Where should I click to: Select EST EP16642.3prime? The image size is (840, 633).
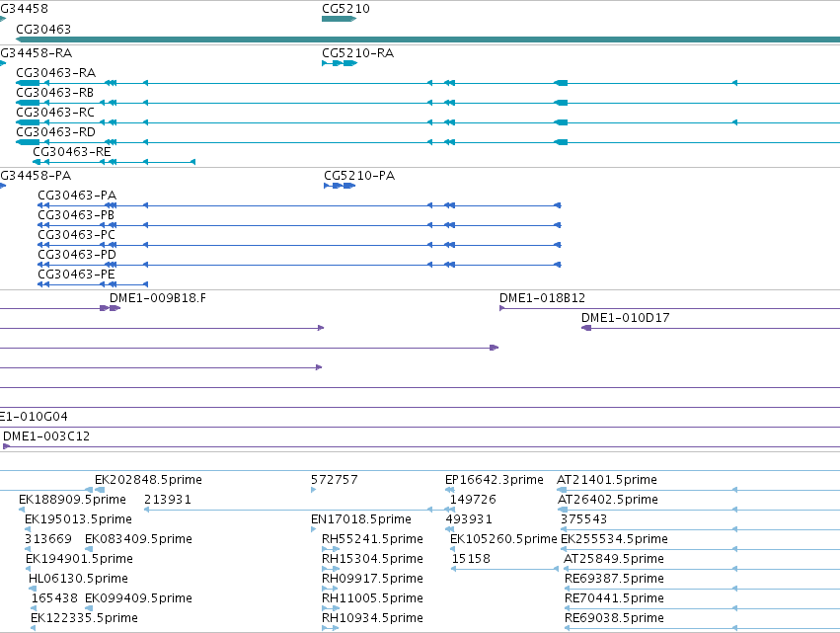pyautogui.click(x=495, y=480)
